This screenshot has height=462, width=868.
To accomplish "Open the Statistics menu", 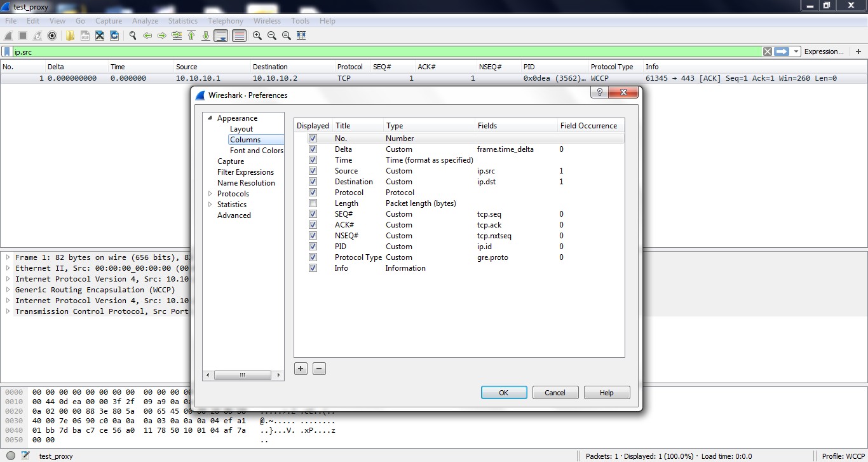I will coord(183,21).
